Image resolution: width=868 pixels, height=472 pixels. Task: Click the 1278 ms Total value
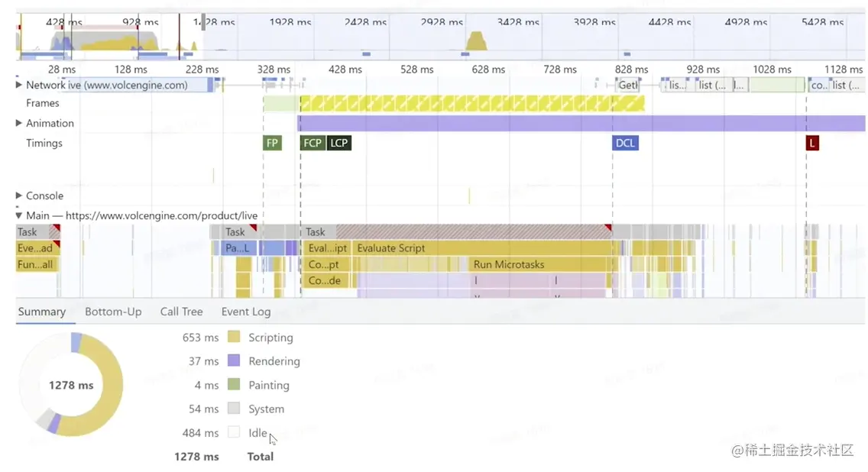(196, 457)
